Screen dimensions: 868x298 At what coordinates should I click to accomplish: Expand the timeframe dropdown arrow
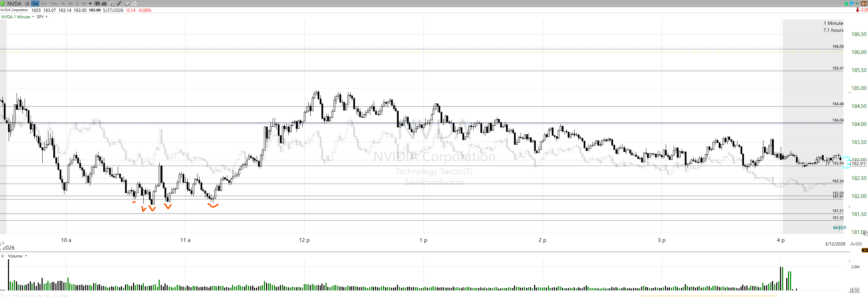pos(90,3)
